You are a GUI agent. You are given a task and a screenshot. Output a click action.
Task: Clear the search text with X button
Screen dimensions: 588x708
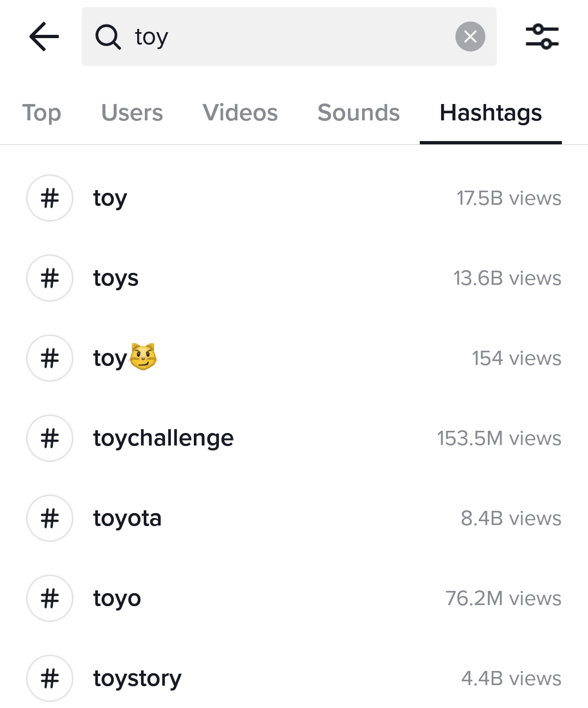pos(470,37)
